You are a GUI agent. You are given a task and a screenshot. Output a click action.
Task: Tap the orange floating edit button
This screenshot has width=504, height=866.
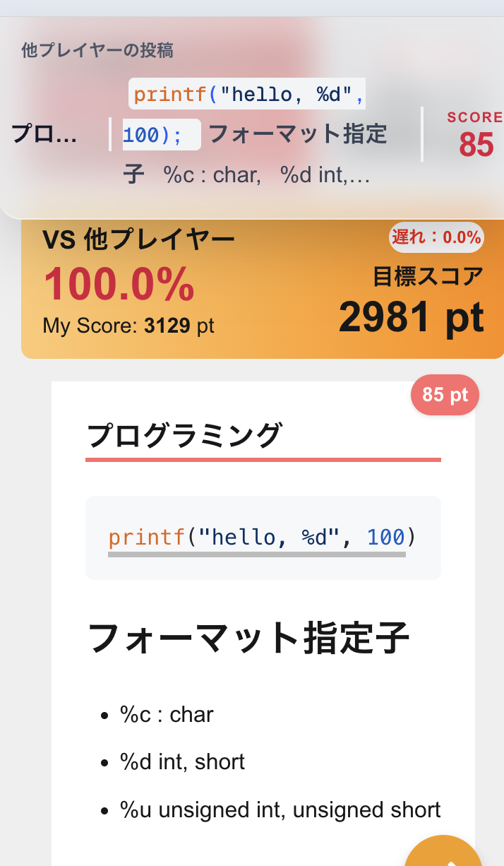pyautogui.click(x=445, y=853)
